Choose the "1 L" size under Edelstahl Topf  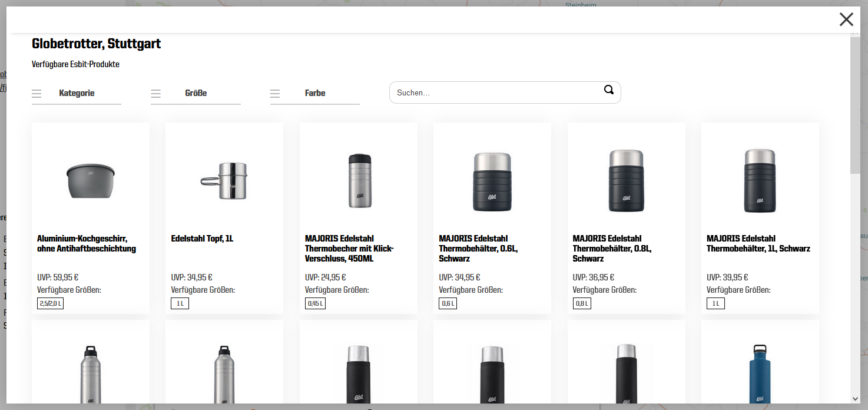180,303
